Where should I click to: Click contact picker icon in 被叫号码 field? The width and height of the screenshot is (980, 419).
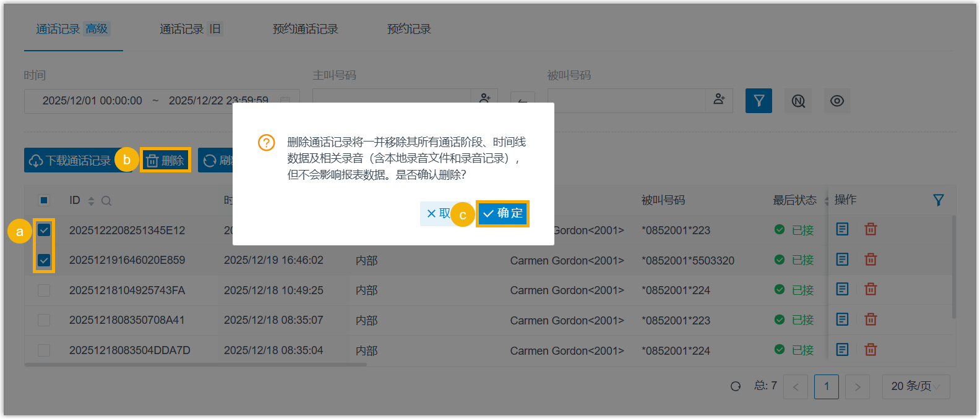[x=719, y=99]
